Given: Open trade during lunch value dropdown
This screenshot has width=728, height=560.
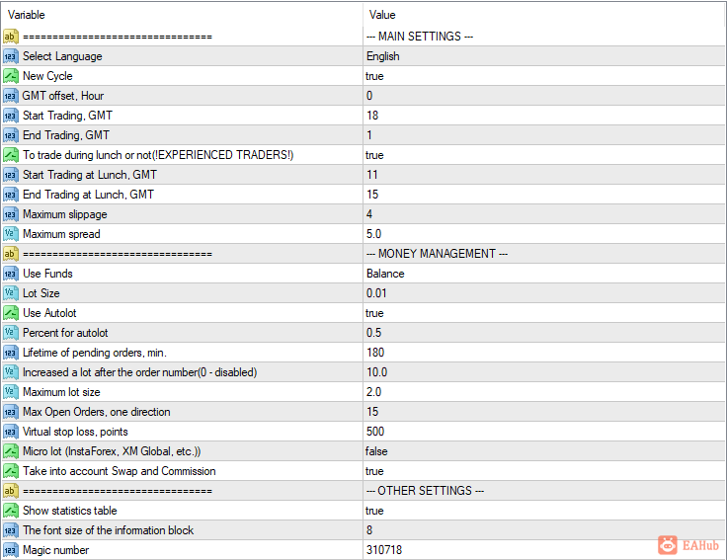Looking at the screenshot, I should 375,155.
